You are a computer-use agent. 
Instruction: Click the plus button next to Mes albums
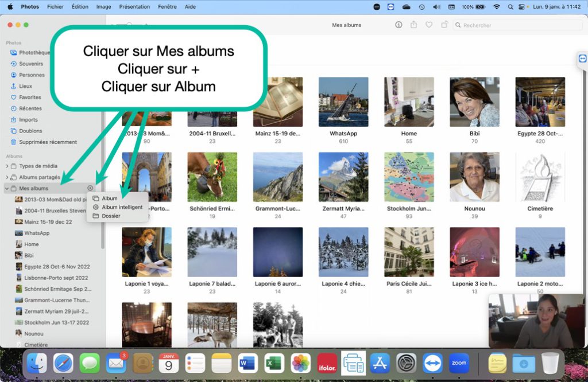click(90, 188)
